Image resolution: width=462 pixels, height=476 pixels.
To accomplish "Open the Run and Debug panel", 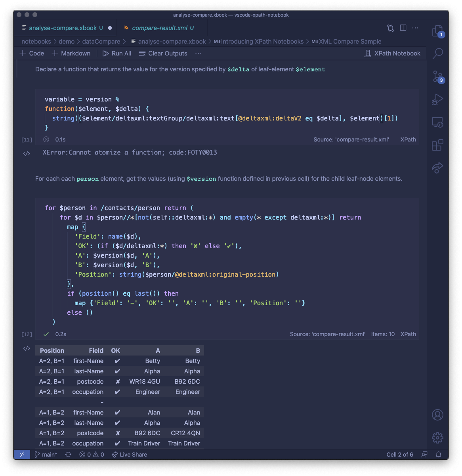I will point(437,99).
